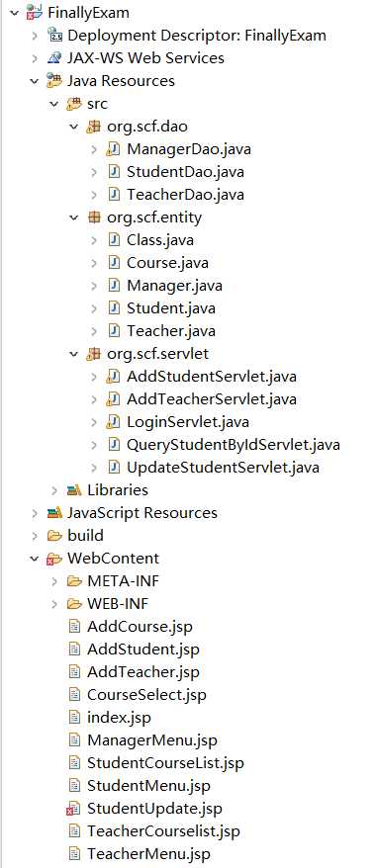Click the StudentUpdate.jsp error file icon
This screenshot has height=868, width=376.
tap(74, 809)
